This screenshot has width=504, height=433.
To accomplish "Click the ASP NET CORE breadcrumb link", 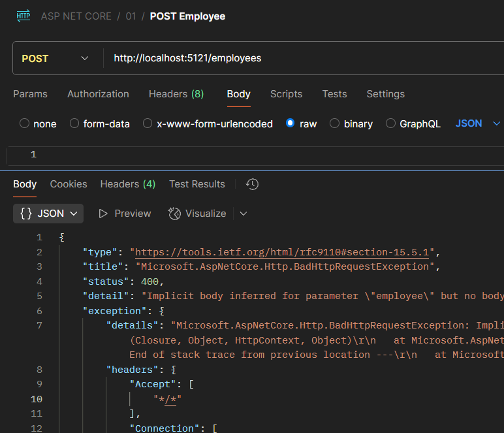I will [x=76, y=16].
